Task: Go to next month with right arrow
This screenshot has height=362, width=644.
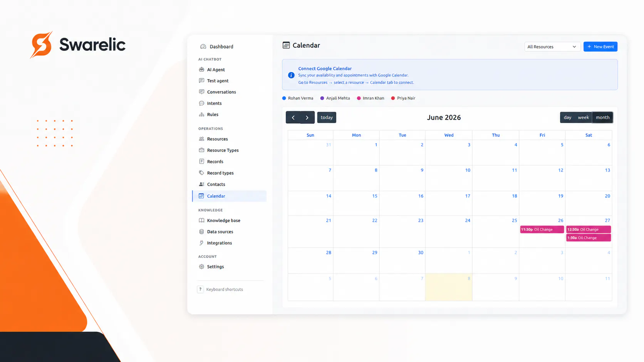Action: (x=307, y=117)
